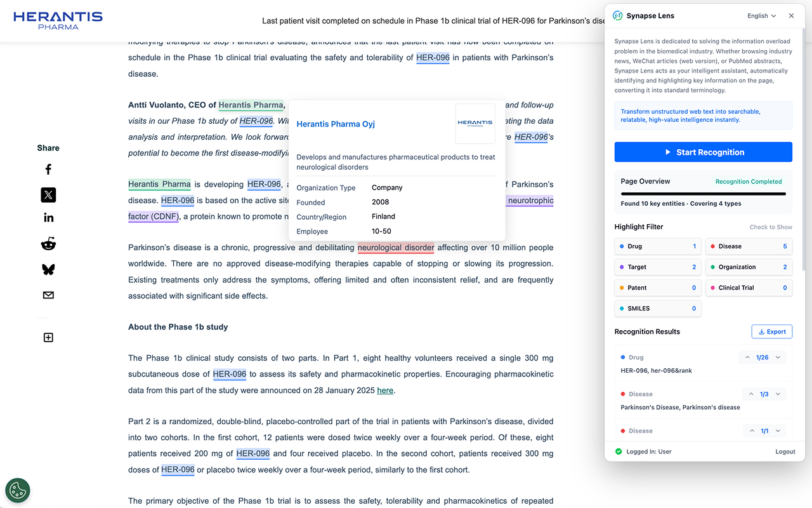Go to next HER-096 drug match
Screen dimensions: 812x508
[778, 358]
